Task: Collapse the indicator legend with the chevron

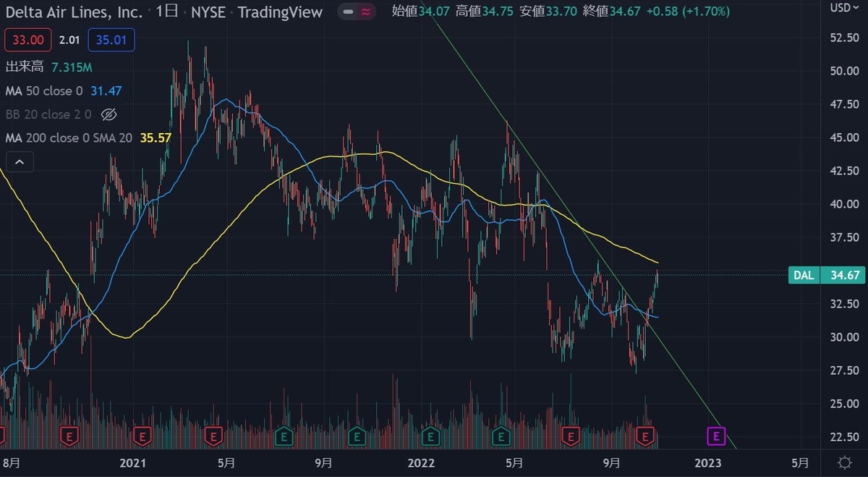Action: (x=20, y=162)
